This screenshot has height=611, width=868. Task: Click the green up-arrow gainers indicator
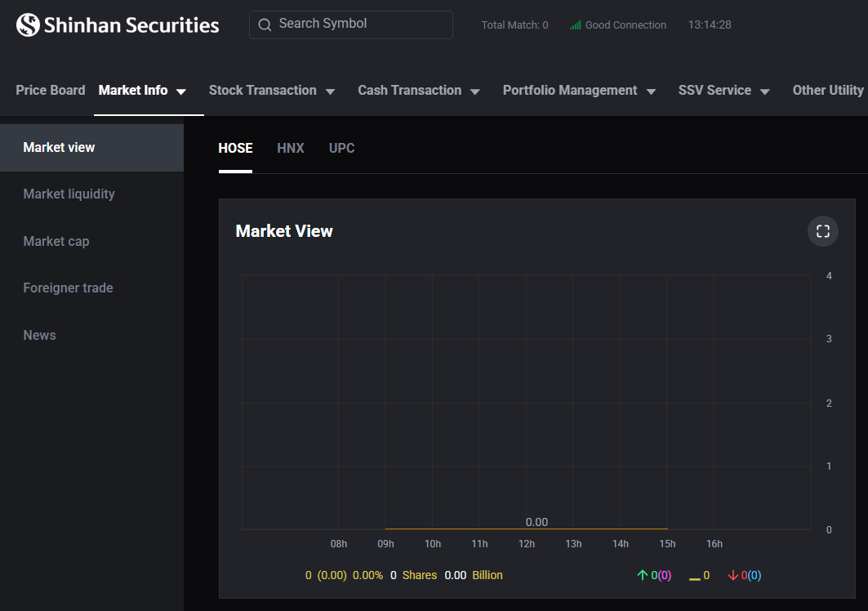[642, 576]
